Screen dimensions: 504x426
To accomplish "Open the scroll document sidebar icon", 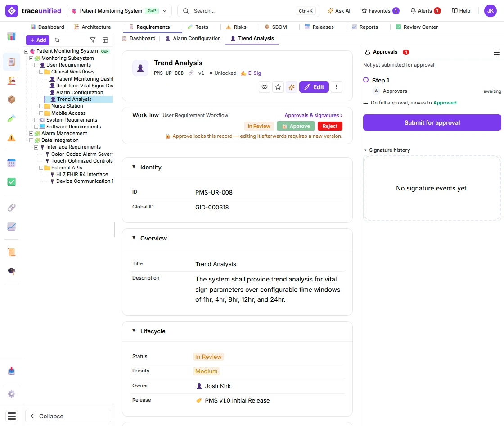I will pyautogui.click(x=12, y=252).
